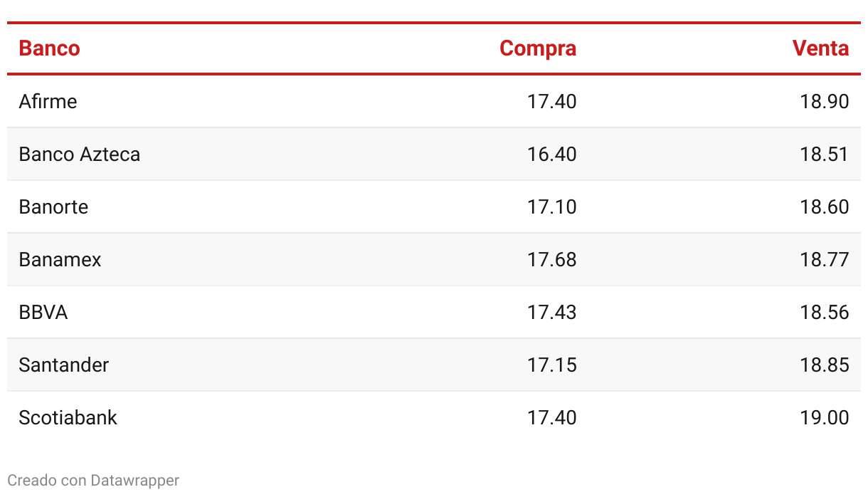Select the Banorte bank name cell
Screen dimensions: 868x497
(x=53, y=206)
